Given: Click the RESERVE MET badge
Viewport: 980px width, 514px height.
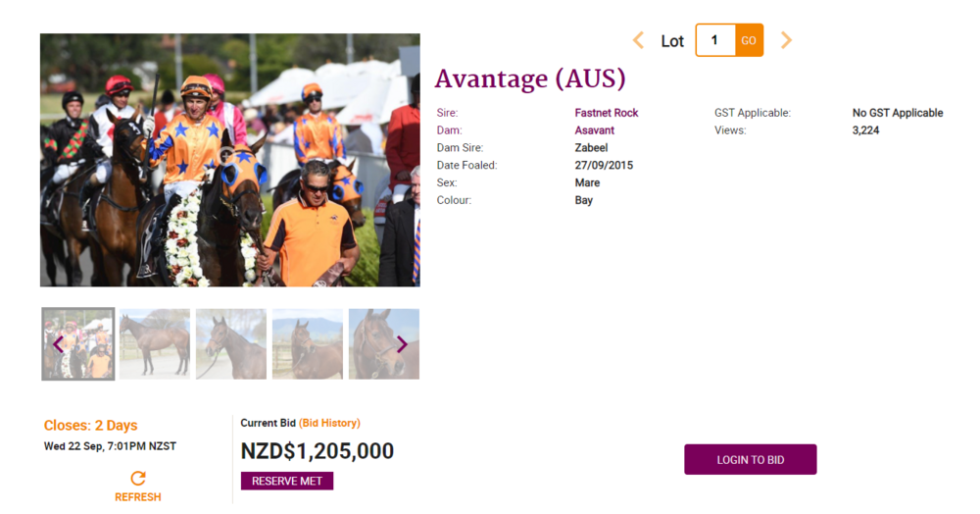Looking at the screenshot, I should pyautogui.click(x=287, y=481).
